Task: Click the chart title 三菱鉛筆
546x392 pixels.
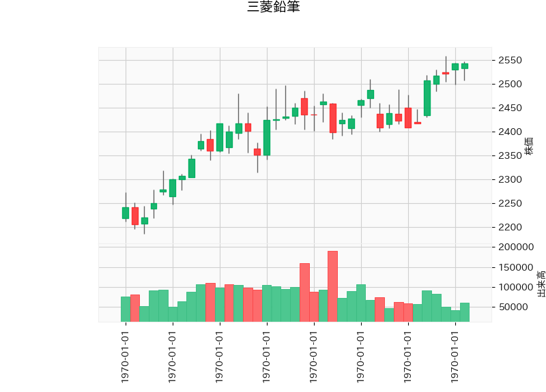Action: (274, 6)
